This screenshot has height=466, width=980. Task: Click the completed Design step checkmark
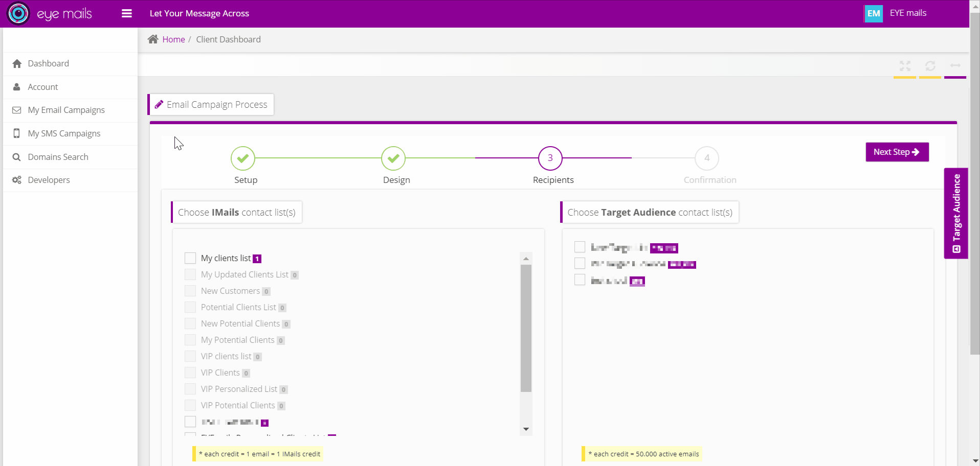393,158
